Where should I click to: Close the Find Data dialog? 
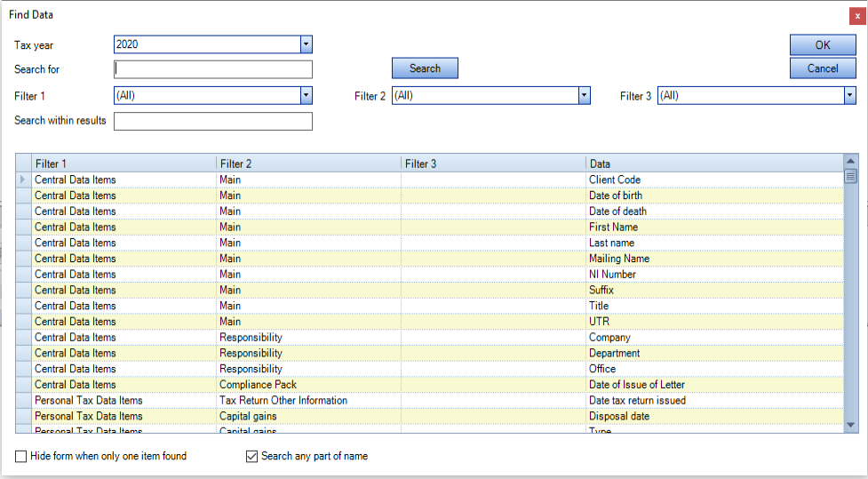coord(857,16)
